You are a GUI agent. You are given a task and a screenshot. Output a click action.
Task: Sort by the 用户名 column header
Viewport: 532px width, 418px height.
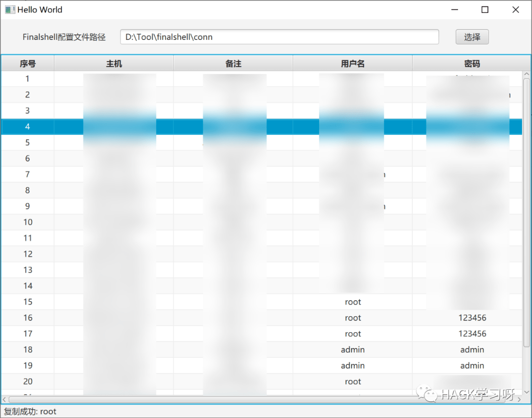(353, 64)
